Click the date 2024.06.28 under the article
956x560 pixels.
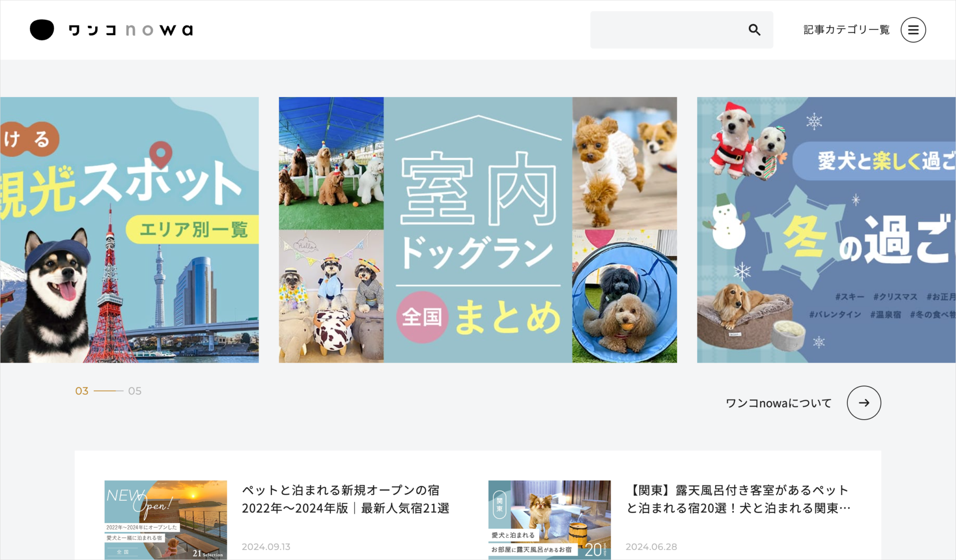(651, 546)
